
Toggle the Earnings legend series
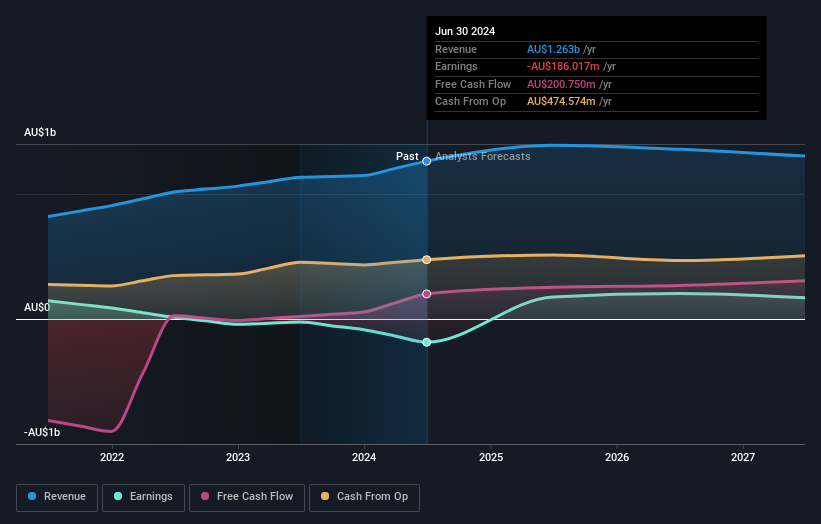(143, 497)
